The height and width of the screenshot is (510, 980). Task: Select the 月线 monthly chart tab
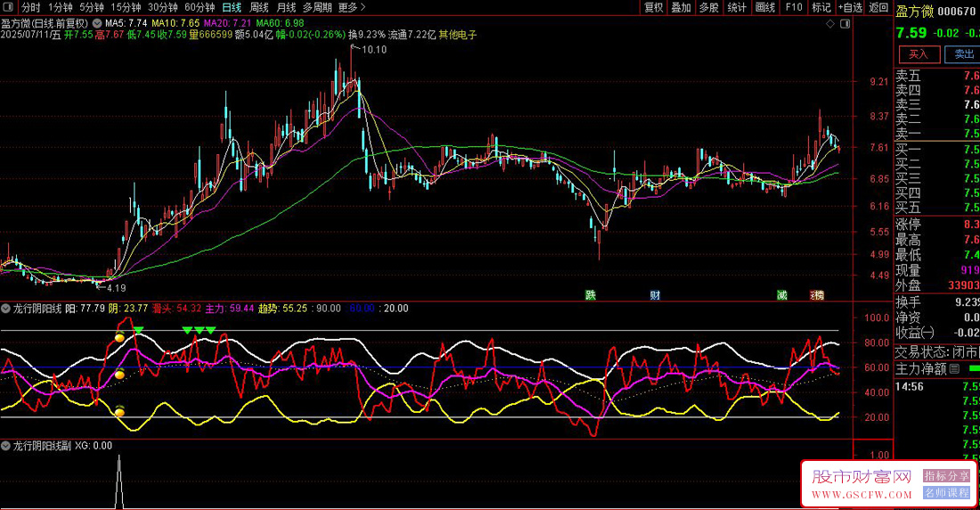click(x=286, y=7)
